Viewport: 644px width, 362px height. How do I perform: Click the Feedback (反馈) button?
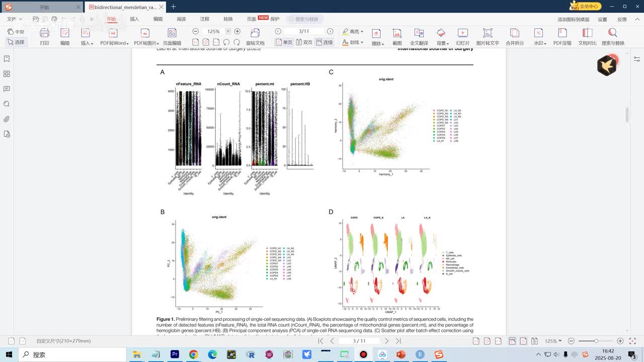pyautogui.click(x=622, y=20)
